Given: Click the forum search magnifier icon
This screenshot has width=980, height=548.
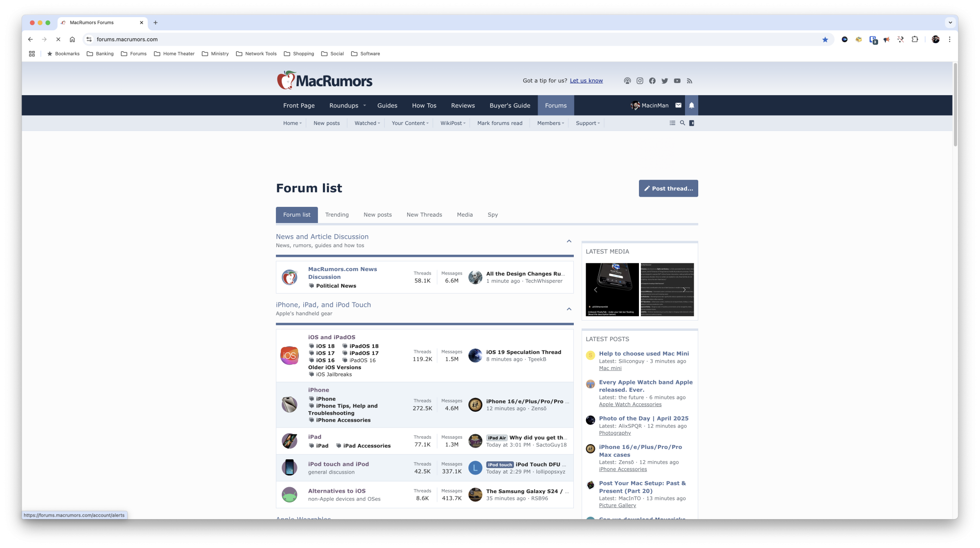Looking at the screenshot, I should [x=682, y=123].
